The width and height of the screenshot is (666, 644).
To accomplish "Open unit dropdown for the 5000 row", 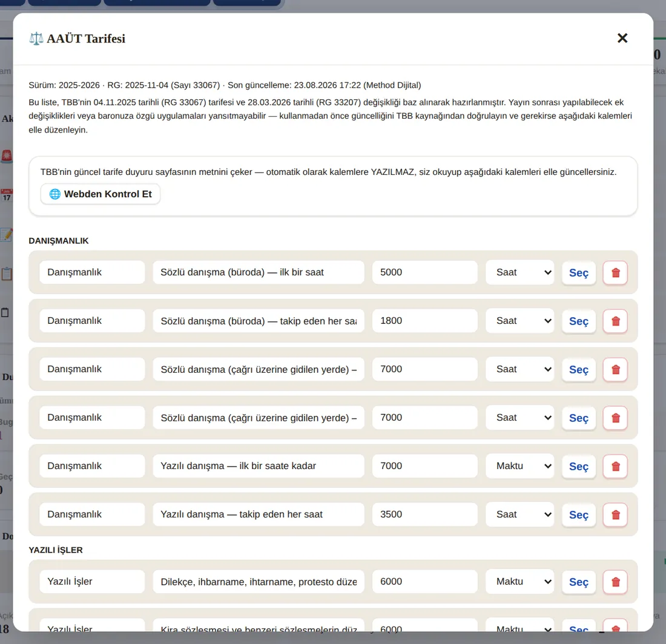I will (x=520, y=272).
